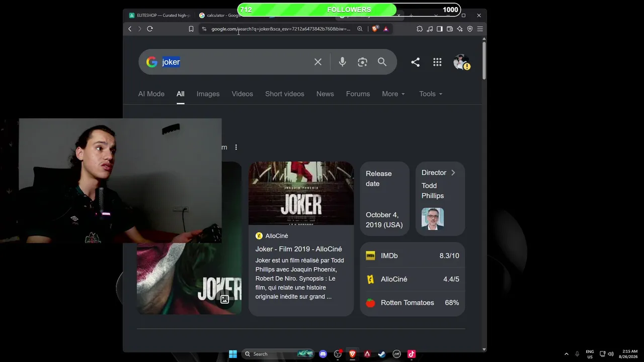Viewport: 644px width, 362px height.
Task: Open the media control music note icon
Action: tap(430, 29)
